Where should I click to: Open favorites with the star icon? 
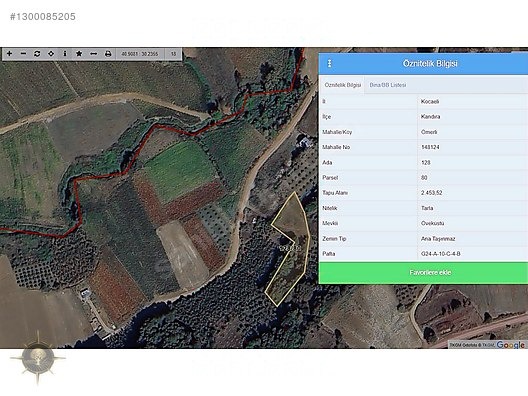coord(79,54)
